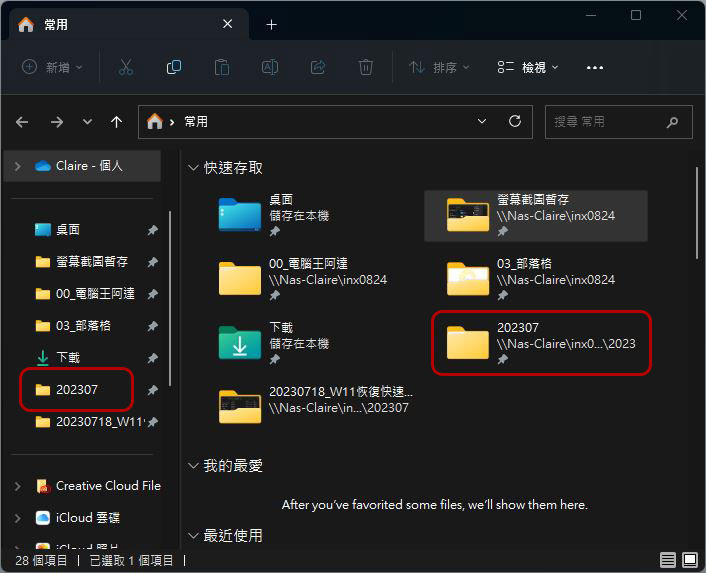
Task: Click the Cut scissors icon
Action: tap(126, 68)
